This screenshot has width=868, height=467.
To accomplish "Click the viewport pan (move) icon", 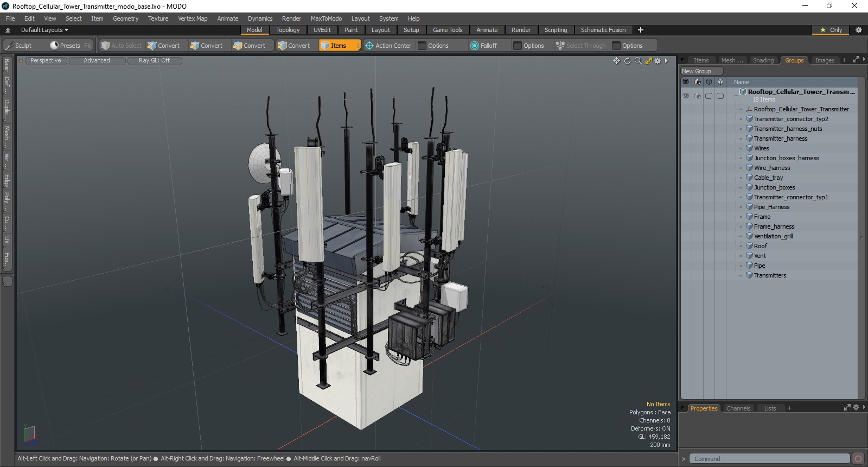I will (x=616, y=61).
